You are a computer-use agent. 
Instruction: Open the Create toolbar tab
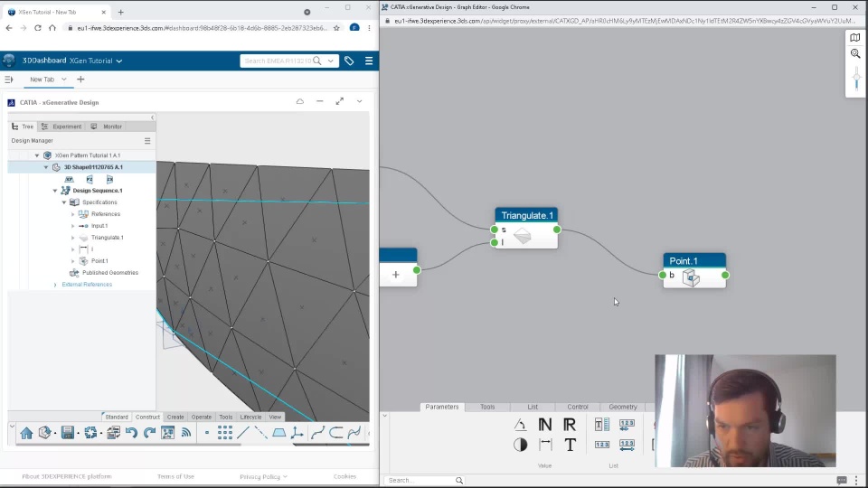[x=175, y=417]
